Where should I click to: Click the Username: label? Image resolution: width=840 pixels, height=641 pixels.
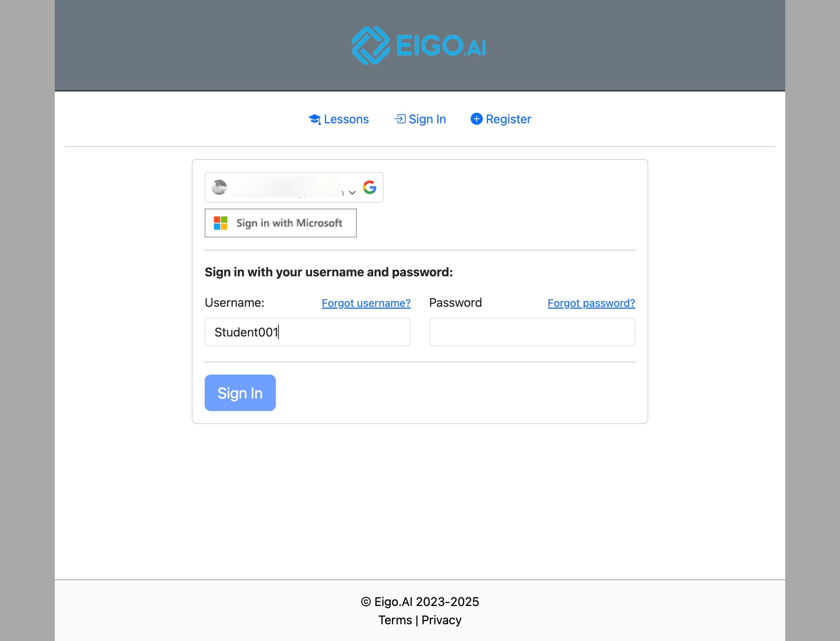[x=234, y=303]
